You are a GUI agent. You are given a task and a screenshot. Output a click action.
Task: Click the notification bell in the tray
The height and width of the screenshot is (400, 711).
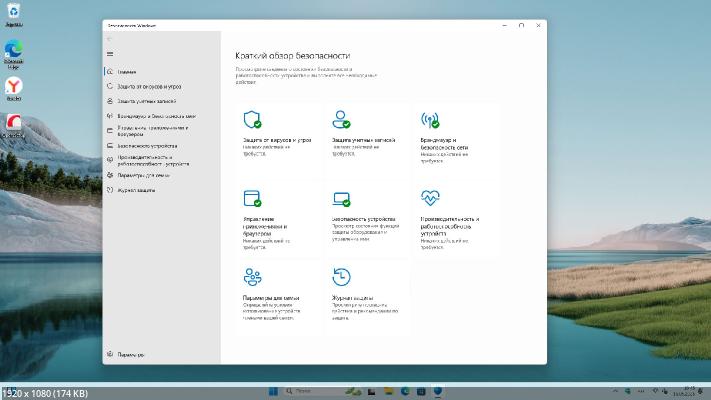tap(700, 391)
